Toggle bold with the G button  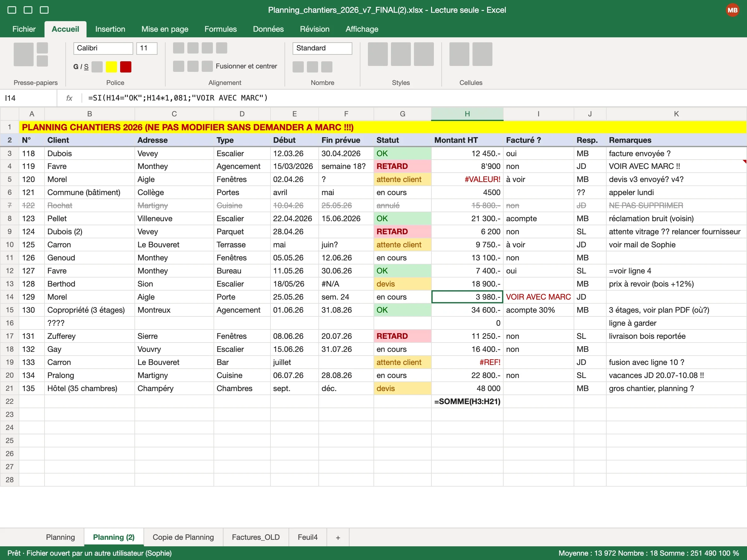point(76,67)
